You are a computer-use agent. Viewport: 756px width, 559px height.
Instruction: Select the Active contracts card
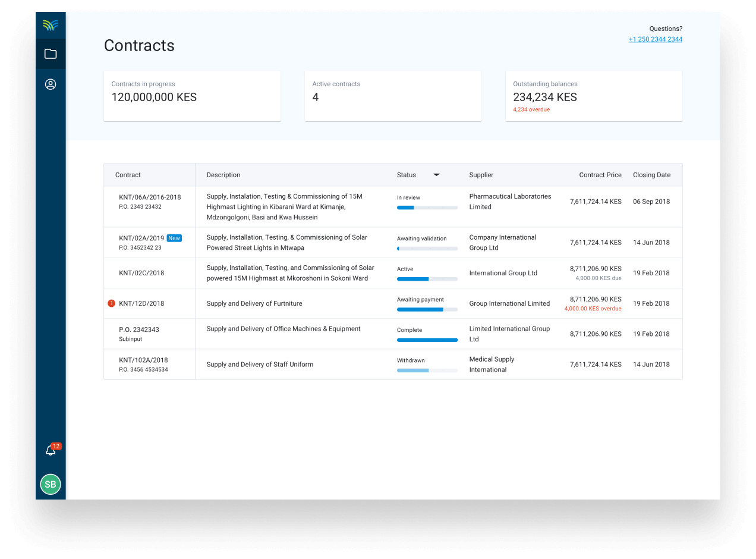[393, 96]
